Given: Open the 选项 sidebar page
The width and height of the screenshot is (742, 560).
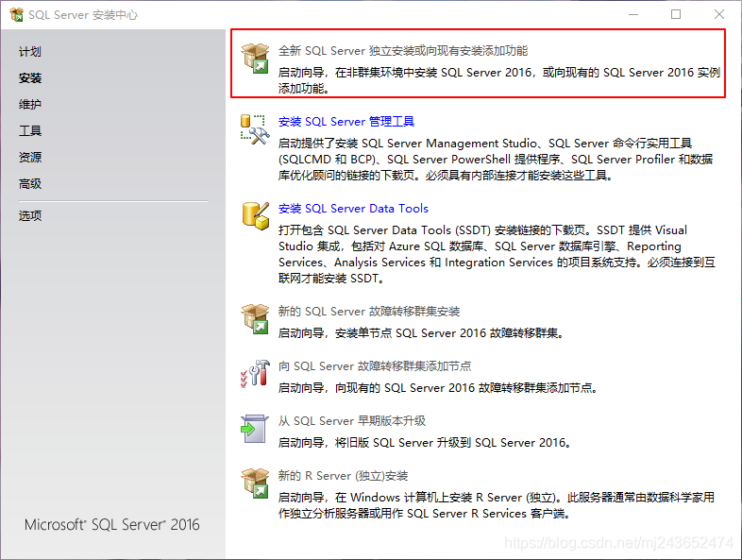Looking at the screenshot, I should pos(30,216).
